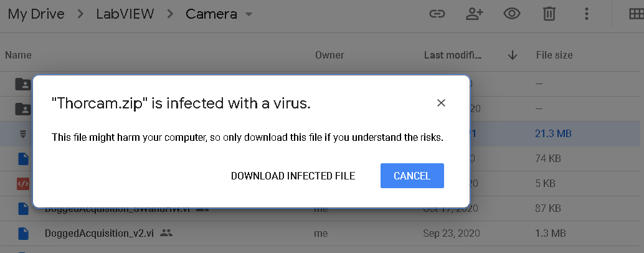Open the three-dot more actions menu
This screenshot has width=644, height=253.
tap(586, 14)
